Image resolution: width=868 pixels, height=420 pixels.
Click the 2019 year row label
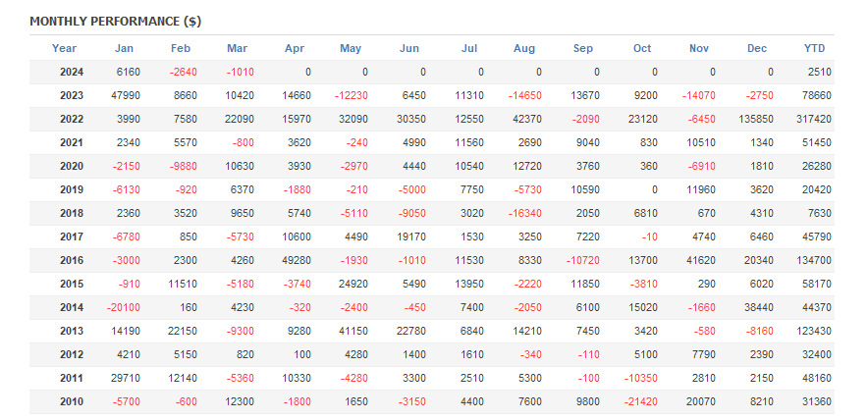[72, 189]
